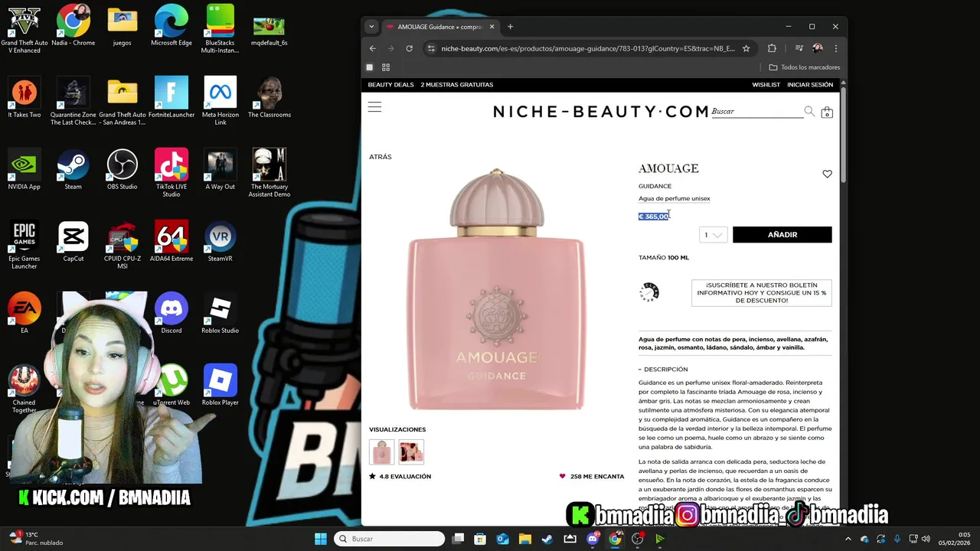Screen dimensions: 980x551
Task: Open NVIDIA App desktop icon
Action: click(24, 169)
